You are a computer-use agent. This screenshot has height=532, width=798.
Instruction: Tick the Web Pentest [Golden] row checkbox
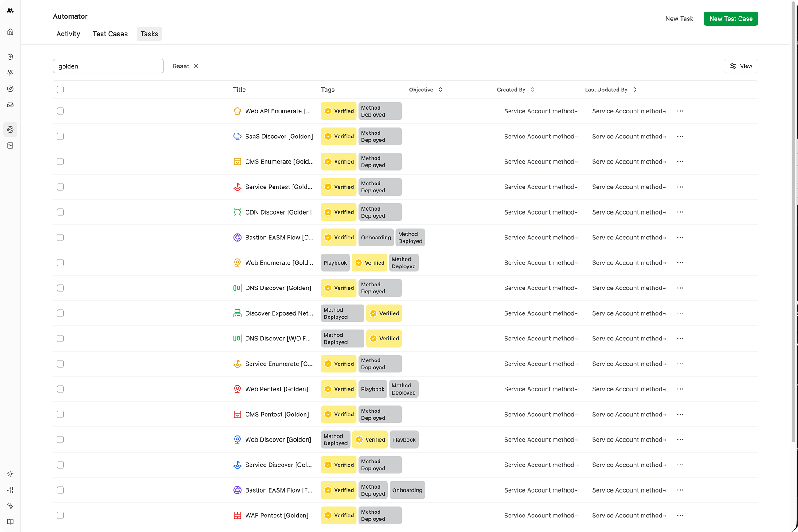[60, 389]
